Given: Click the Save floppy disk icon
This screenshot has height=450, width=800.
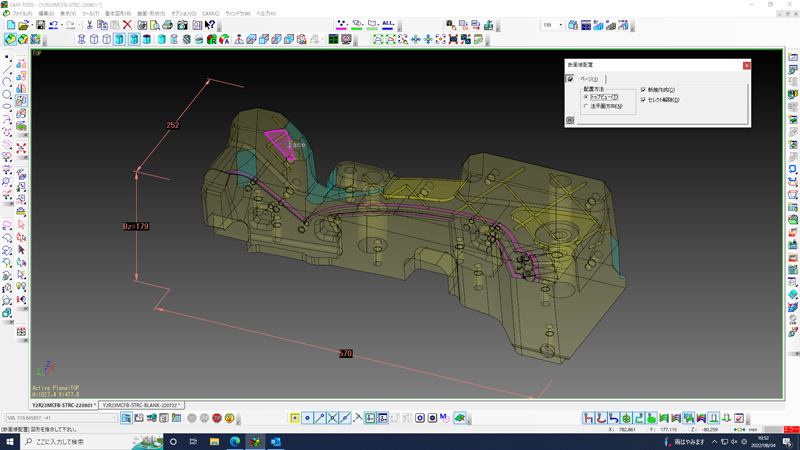Looking at the screenshot, I should coord(41,25).
